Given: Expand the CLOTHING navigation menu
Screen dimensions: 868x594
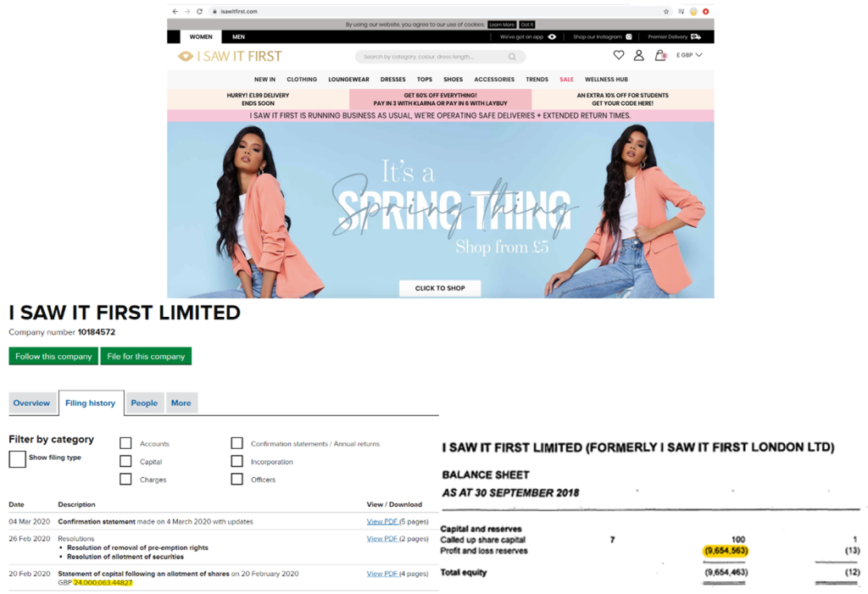Looking at the screenshot, I should coord(302,80).
